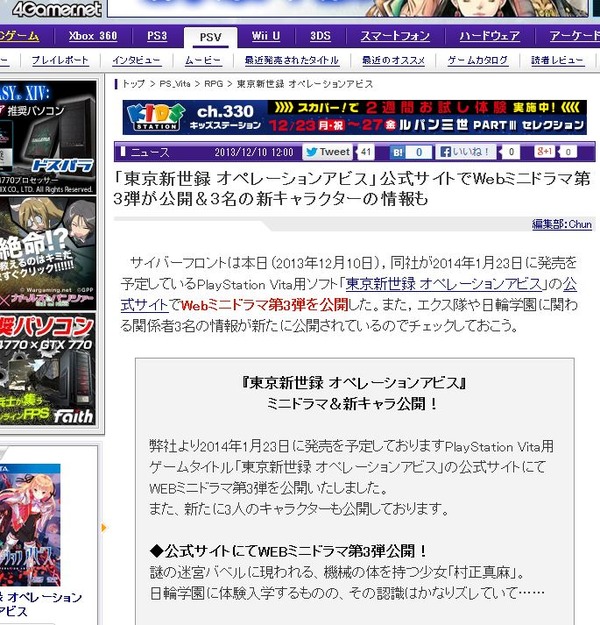600x625 pixels.
Task: Go to トップ in the breadcrumb
Action: (134, 84)
